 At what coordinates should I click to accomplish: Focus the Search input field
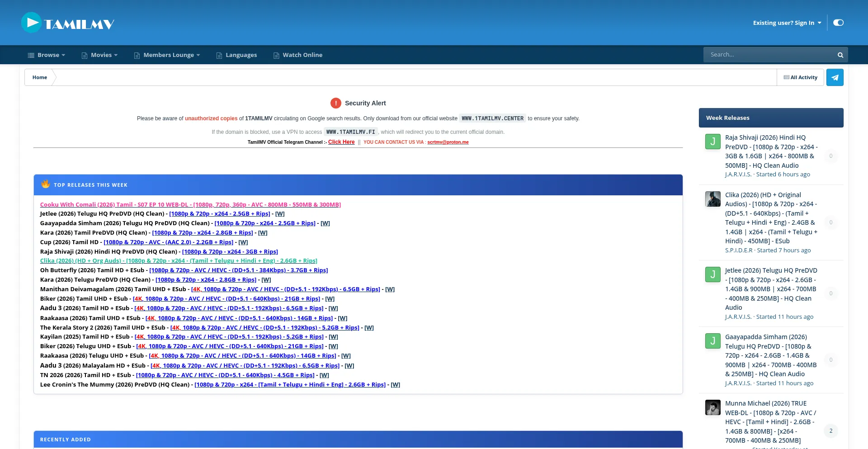[x=769, y=55]
